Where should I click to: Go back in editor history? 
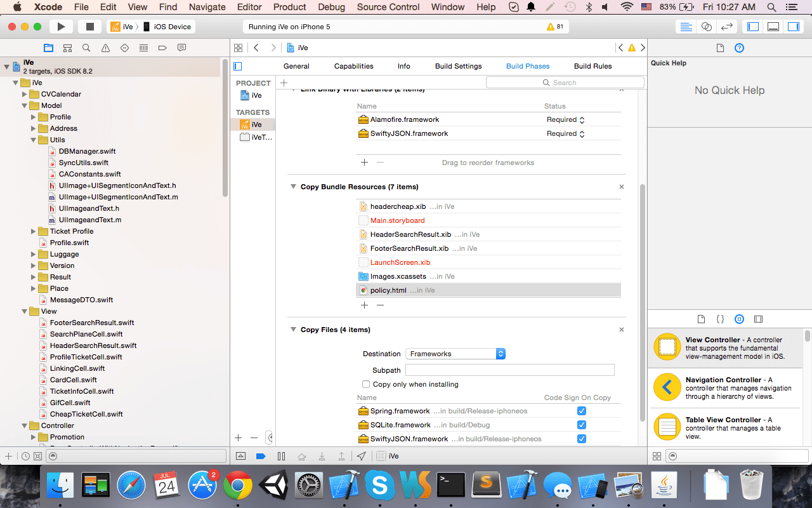[x=256, y=48]
